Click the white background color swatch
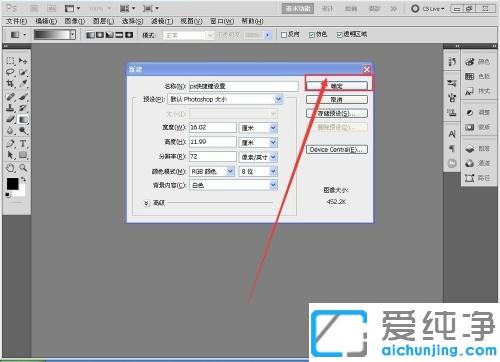 (21, 193)
